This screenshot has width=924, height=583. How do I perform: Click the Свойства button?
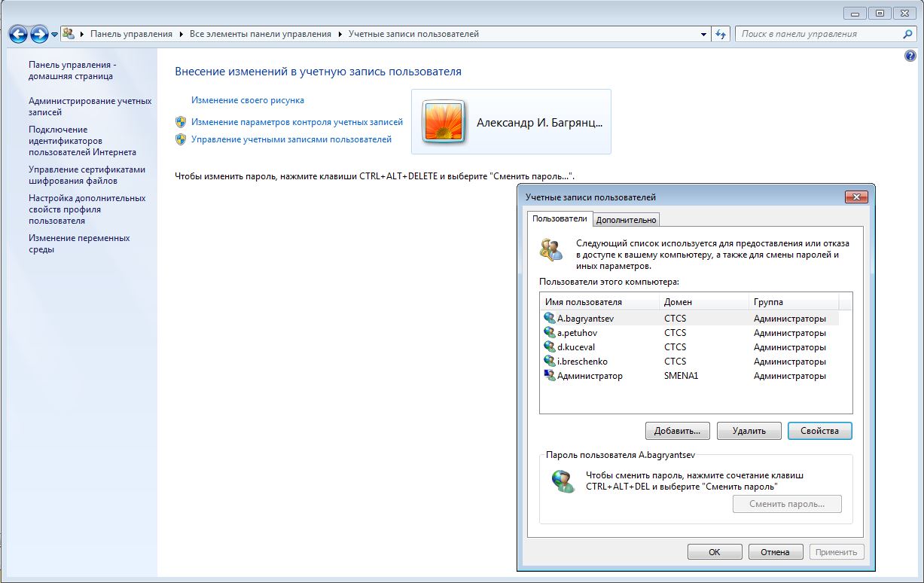(819, 431)
